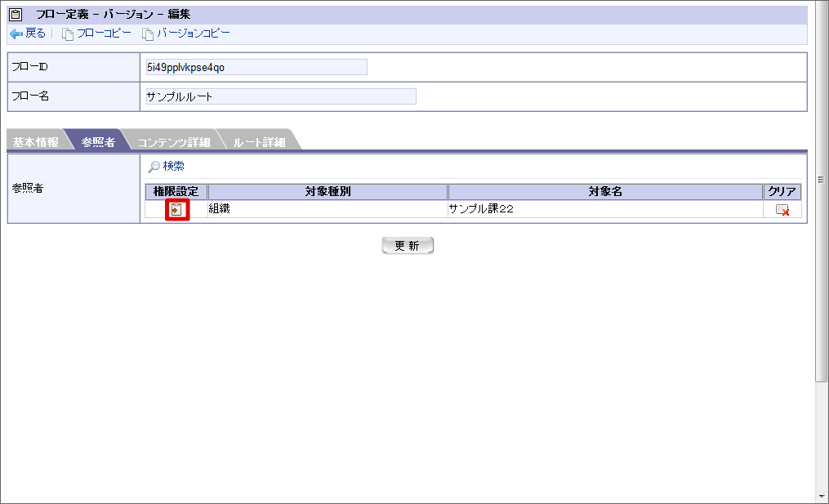The width and height of the screenshot is (829, 504).
Task: Click the 参照者 row label
Action: pyautogui.click(x=28, y=188)
